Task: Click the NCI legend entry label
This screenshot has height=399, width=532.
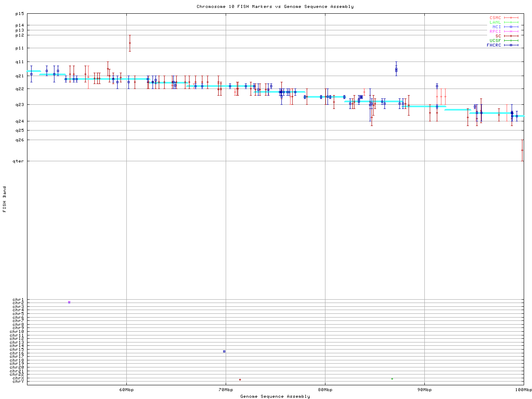Action: point(497,27)
